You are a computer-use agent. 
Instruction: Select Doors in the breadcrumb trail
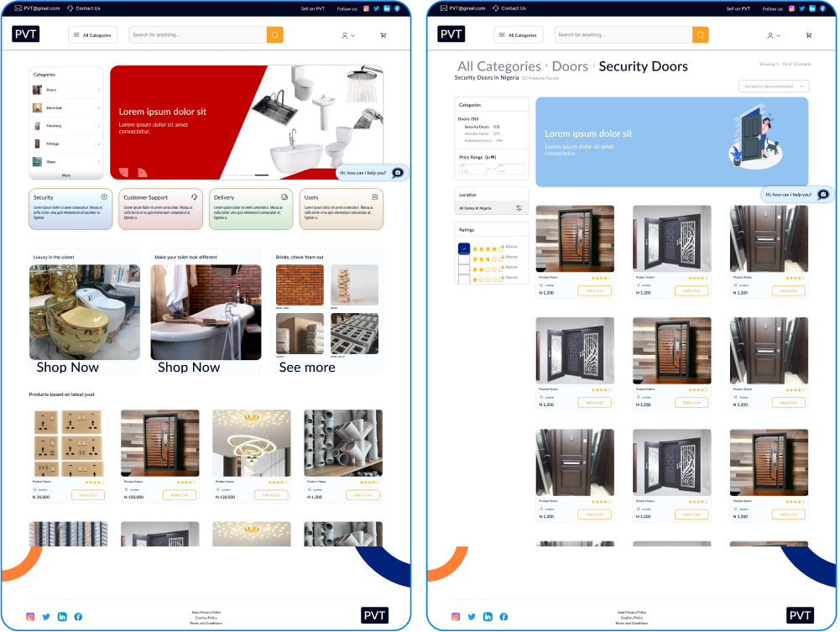pos(571,66)
